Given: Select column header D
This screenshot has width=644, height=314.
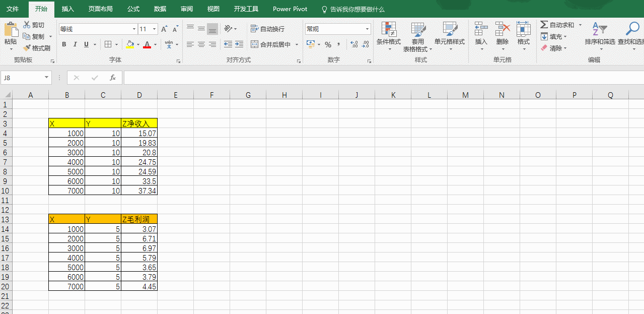Looking at the screenshot, I should (139, 95).
